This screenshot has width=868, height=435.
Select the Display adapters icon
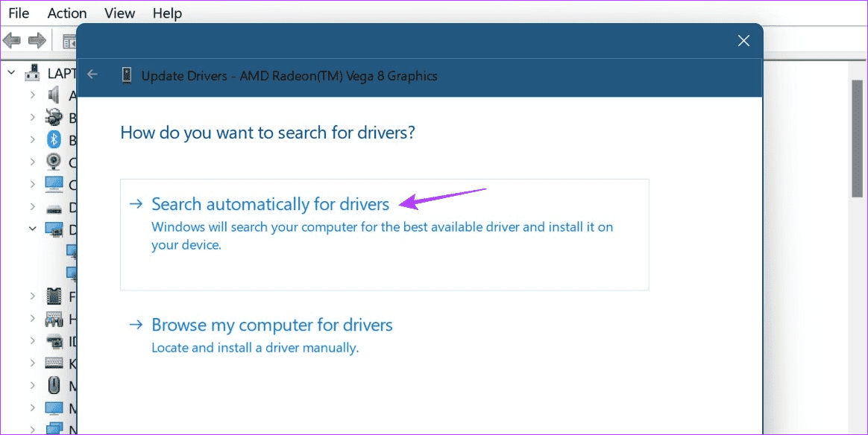tap(54, 229)
